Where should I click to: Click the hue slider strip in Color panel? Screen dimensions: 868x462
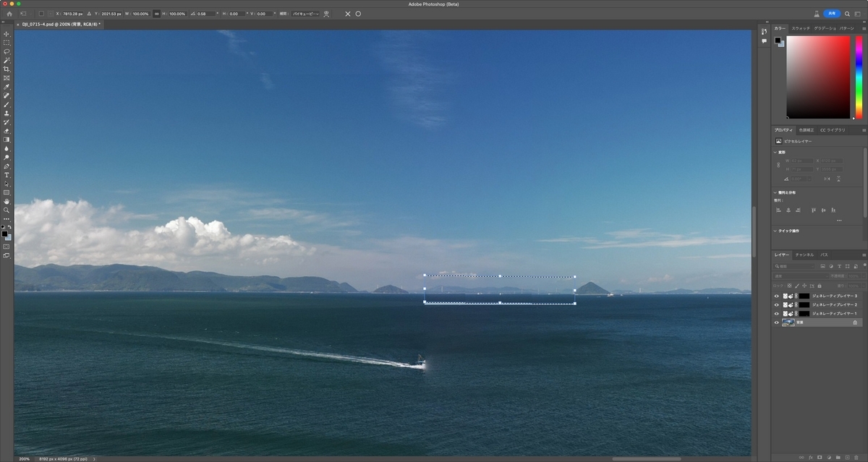859,77
